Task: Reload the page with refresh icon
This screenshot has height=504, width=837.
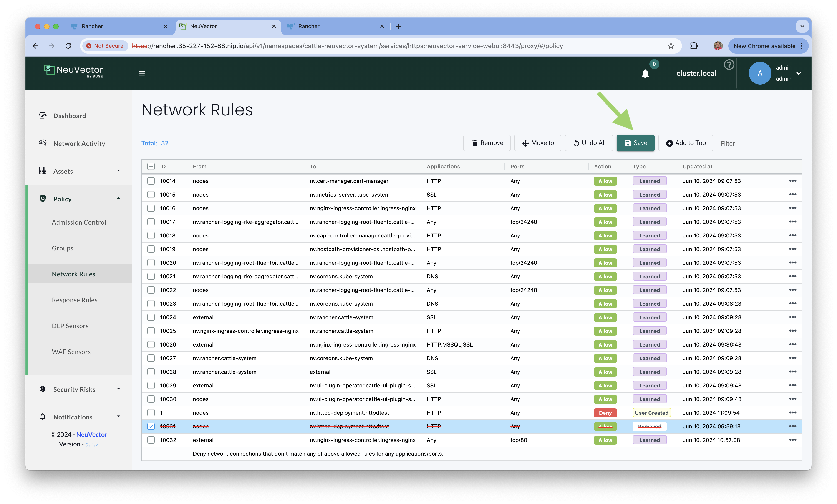Action: point(68,46)
